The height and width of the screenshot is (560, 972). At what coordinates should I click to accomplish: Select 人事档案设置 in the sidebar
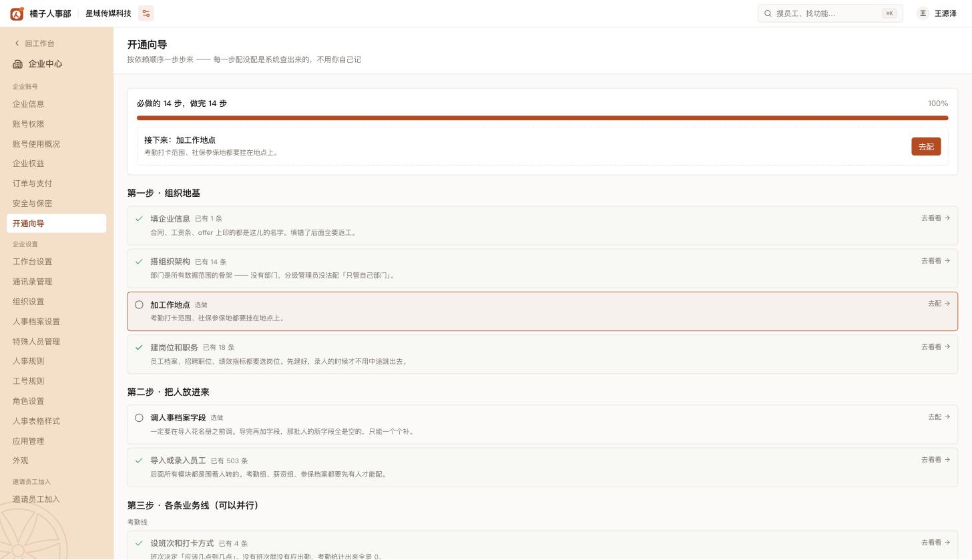[57, 322]
